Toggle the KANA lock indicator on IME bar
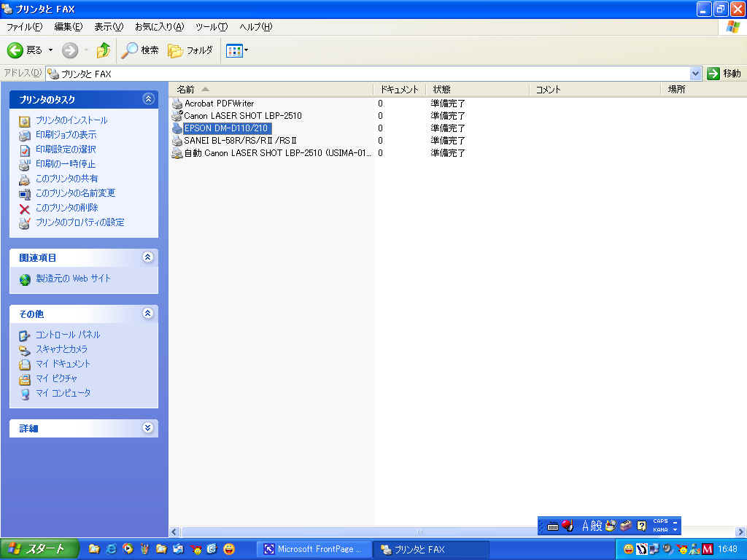Image resolution: width=747 pixels, height=560 pixels. pyautogui.click(x=660, y=529)
